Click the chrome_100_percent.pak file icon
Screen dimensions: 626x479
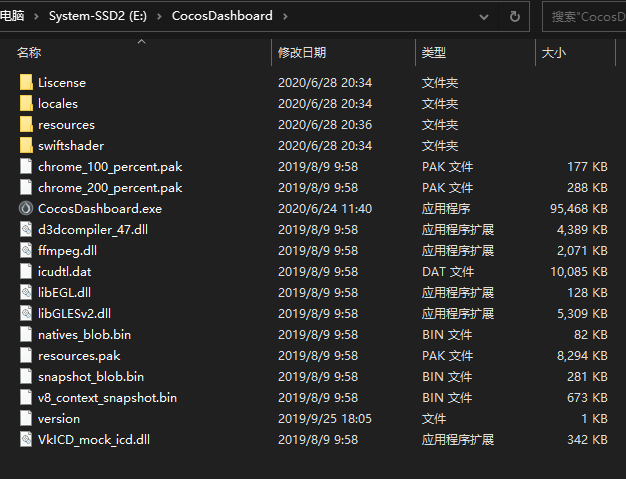tap(26, 166)
